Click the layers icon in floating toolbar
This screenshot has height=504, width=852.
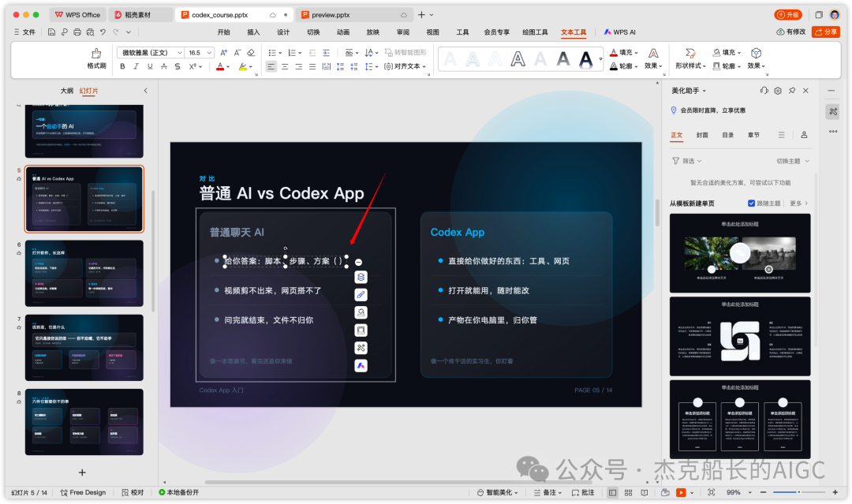coord(361,277)
